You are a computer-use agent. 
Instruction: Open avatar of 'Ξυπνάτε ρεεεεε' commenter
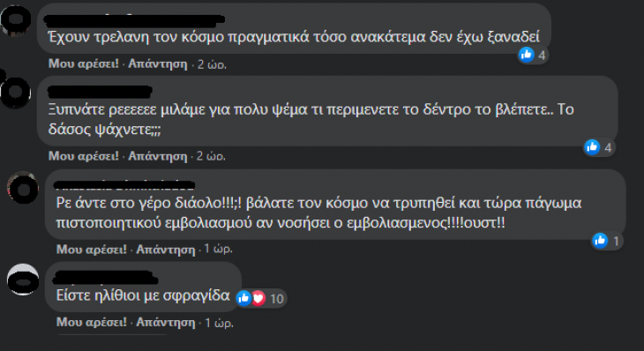16,92
